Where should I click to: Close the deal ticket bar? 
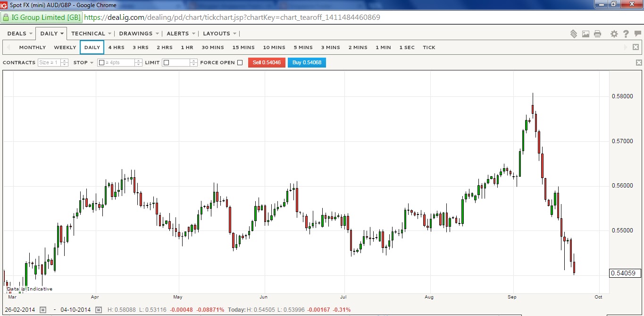pos(639,63)
